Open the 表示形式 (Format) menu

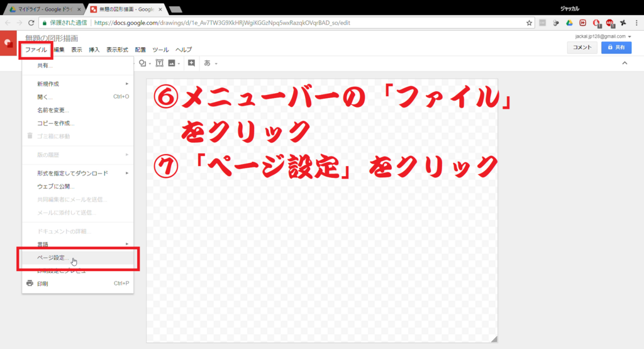[117, 50]
